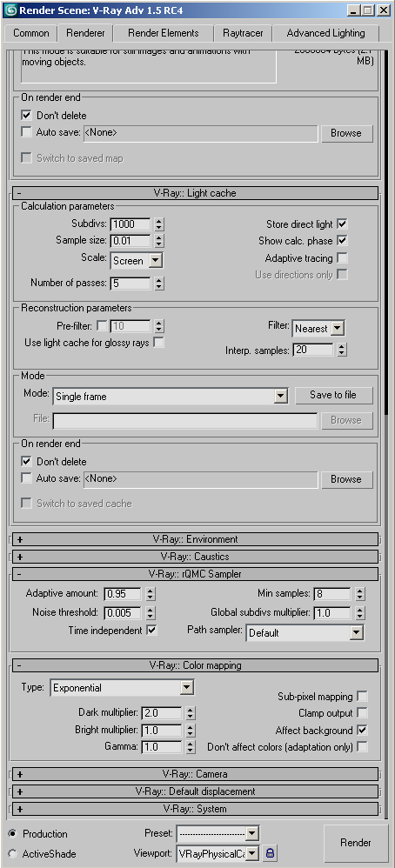Click the top Browse button for irradiance Auto save
The width and height of the screenshot is (395, 868).
[346, 133]
